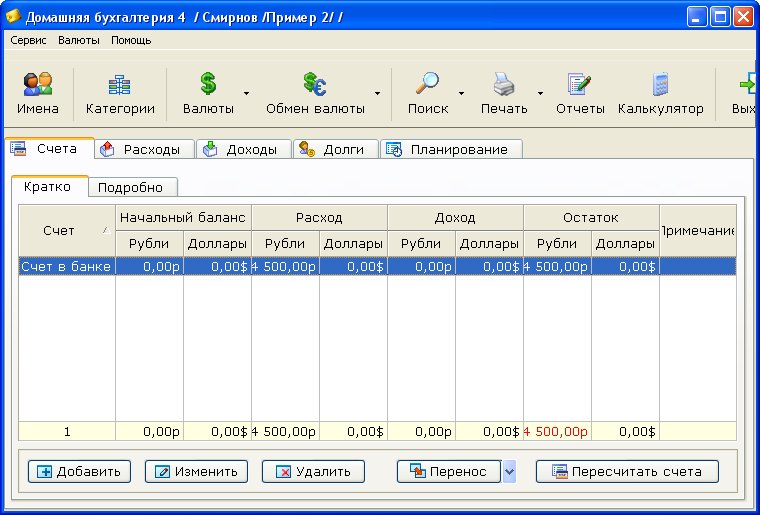Open the Сервис menu
The height and width of the screenshot is (515, 760).
click(x=29, y=40)
